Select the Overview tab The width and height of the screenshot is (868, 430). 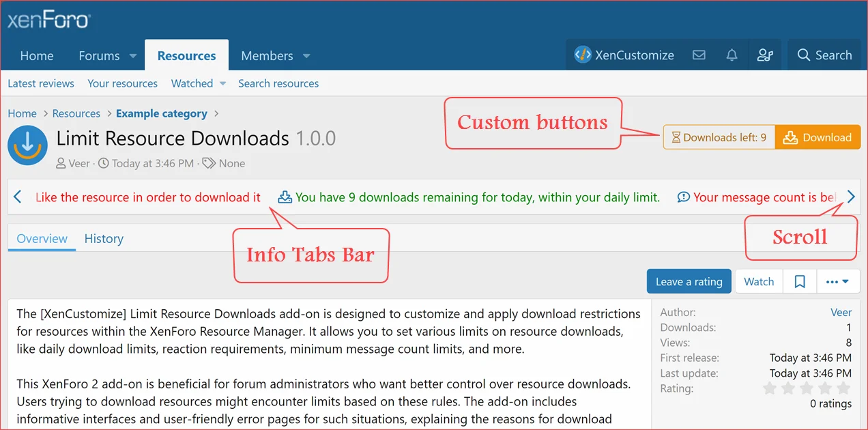42,239
